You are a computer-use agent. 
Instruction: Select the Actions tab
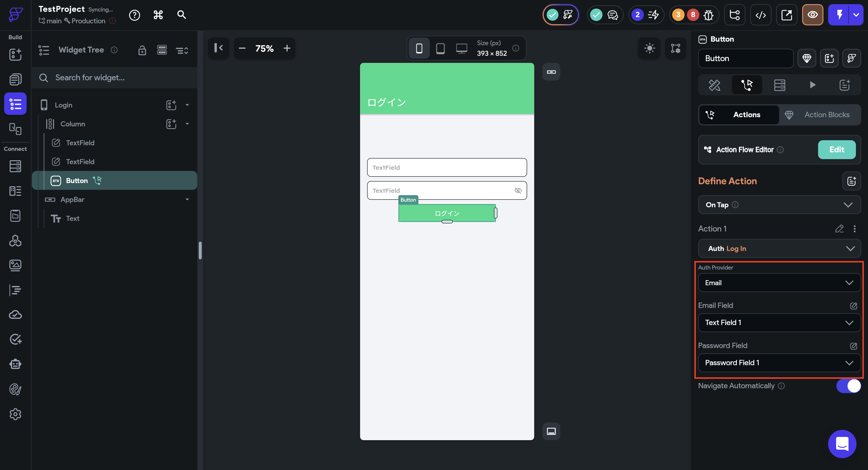click(x=739, y=115)
